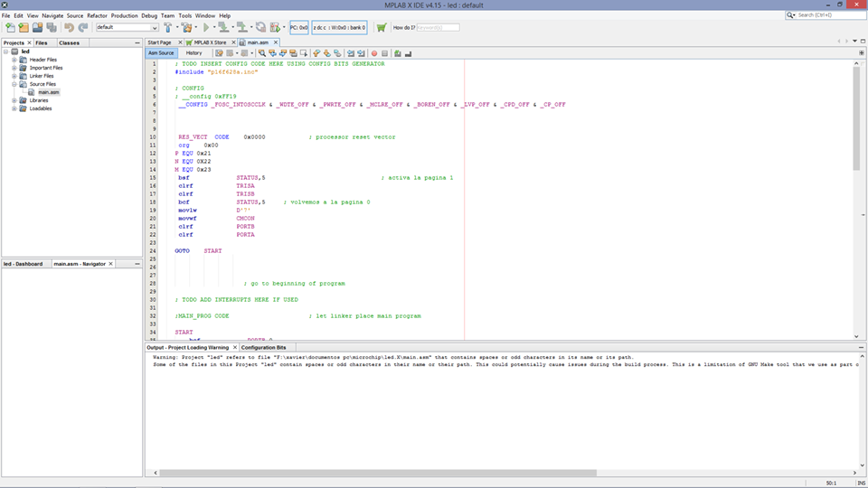Click the 'How do I?' keyword field
The image size is (868, 488).
pos(438,27)
